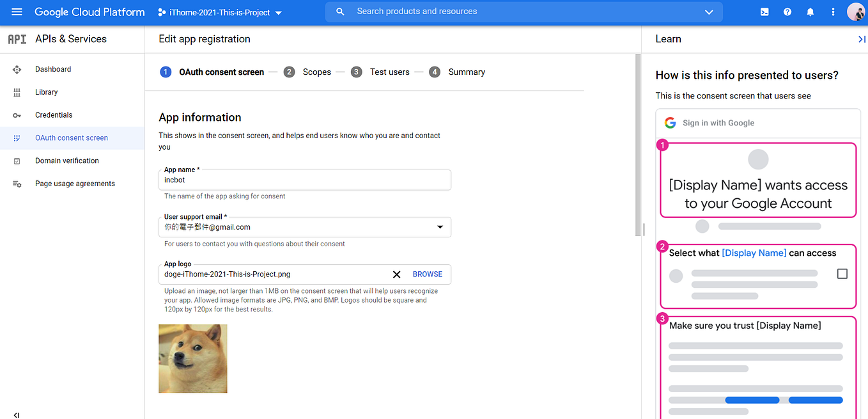Open Cloud Shell from the top bar
This screenshot has width=868, height=419.
(x=764, y=12)
